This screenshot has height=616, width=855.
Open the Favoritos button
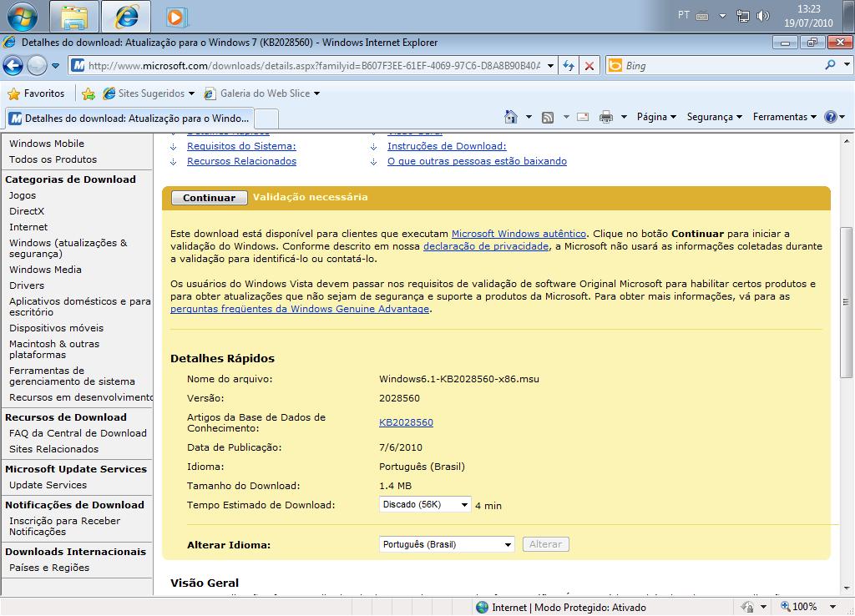point(36,93)
